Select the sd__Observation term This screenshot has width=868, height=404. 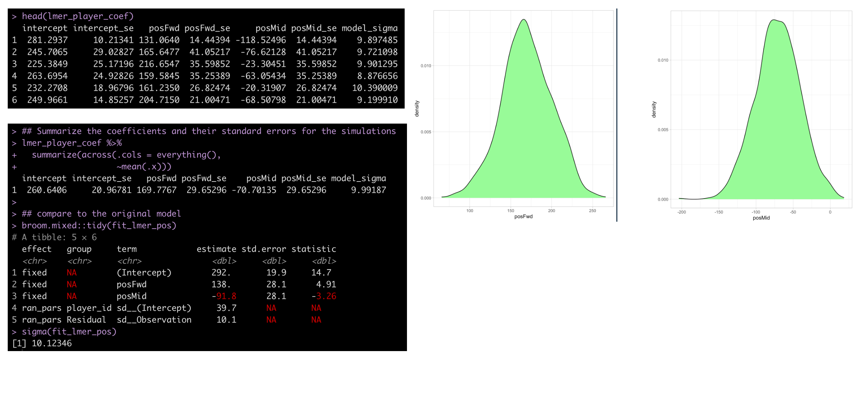click(x=154, y=320)
